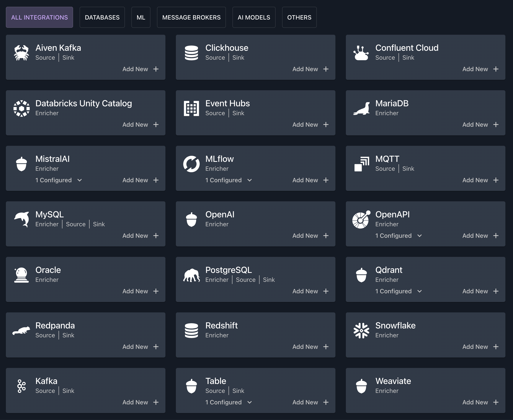
Task: Add New Confluent Cloud integration
Action: pos(480,69)
